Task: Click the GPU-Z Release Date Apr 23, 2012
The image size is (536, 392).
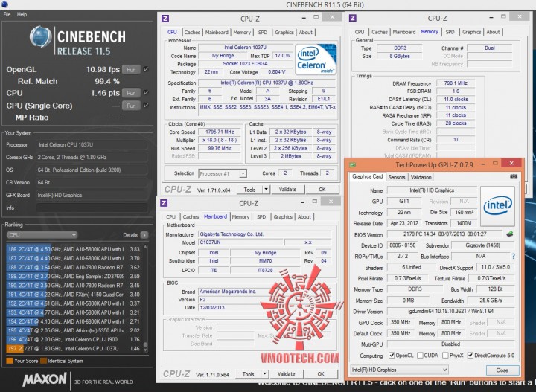Action: point(404,223)
